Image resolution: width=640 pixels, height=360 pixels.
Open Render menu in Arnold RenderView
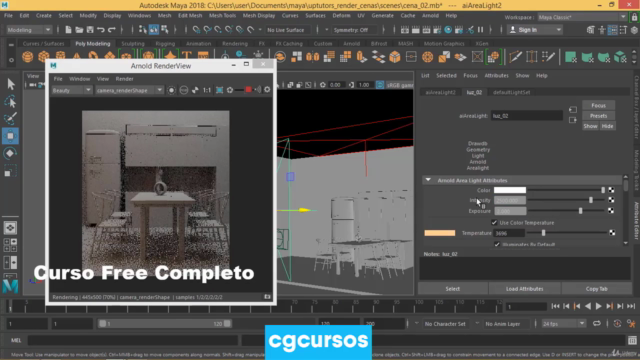click(124, 79)
